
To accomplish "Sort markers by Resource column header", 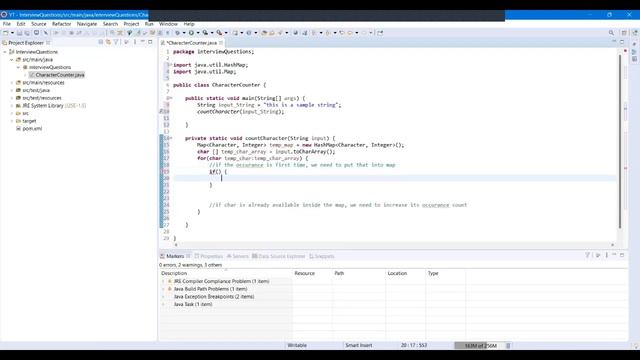I will [312, 273].
